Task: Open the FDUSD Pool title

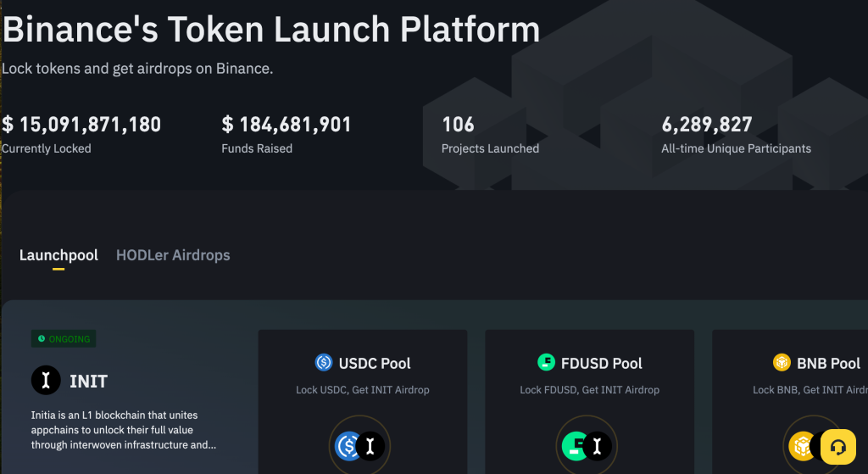Action: coord(601,363)
